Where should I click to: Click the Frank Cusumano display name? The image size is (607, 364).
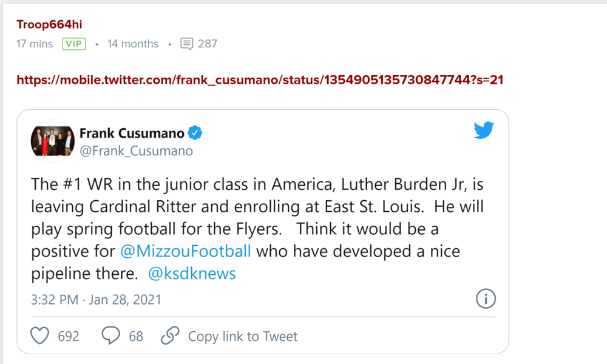(131, 133)
